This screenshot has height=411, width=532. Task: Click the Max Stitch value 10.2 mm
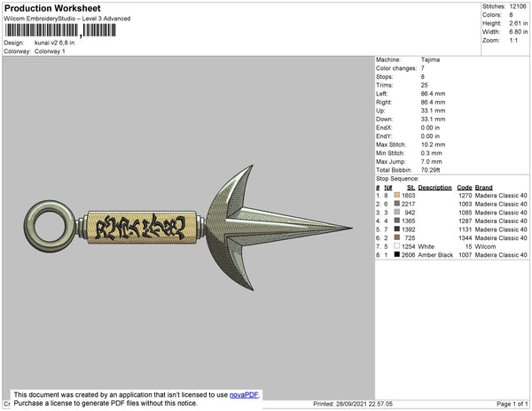433,144
